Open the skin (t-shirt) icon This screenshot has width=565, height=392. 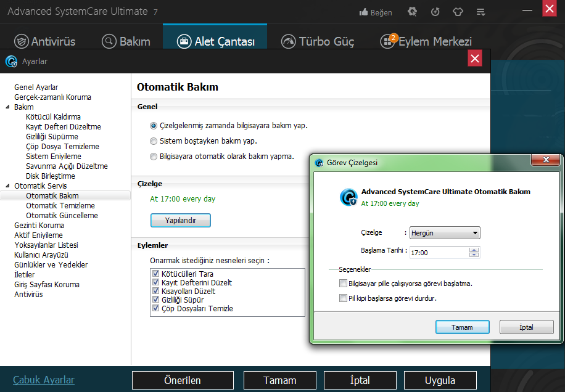[x=458, y=12]
